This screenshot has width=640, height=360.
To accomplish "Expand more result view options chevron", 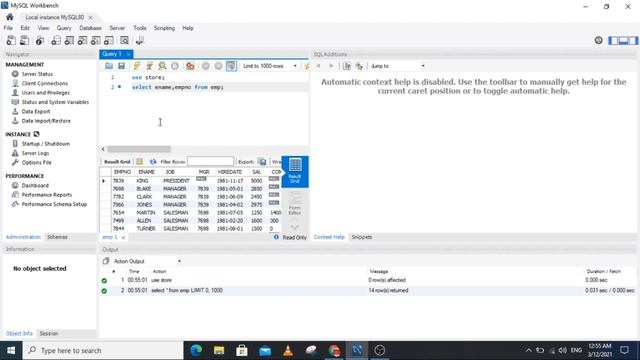I will coord(295,226).
